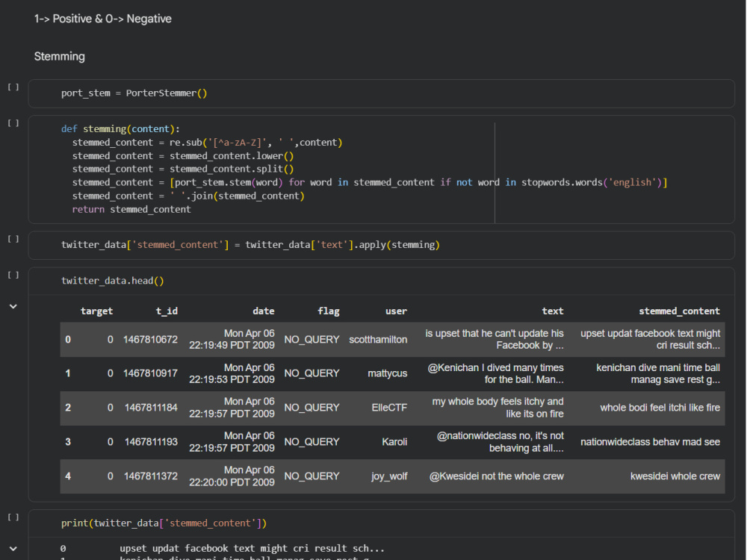Run the print stemmed_content cell
The image size is (747, 560).
(13, 517)
